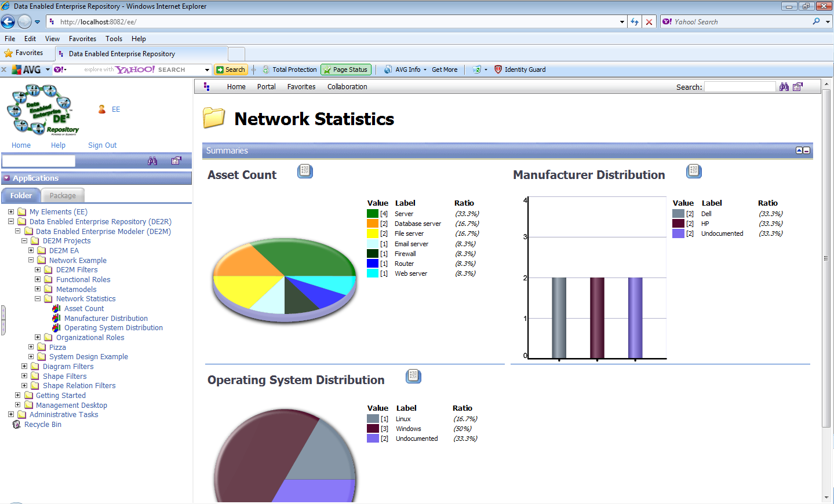
Task: Minimize the Summaries panel icon
Action: click(807, 151)
